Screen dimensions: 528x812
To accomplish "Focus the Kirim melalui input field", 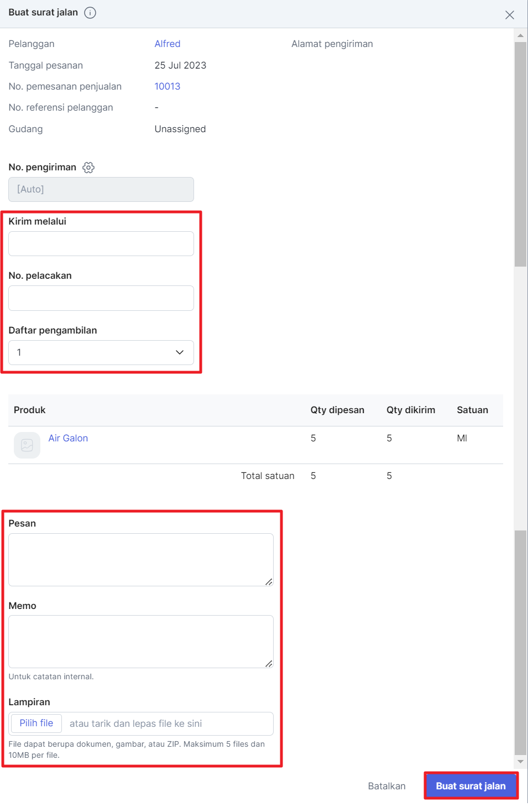I will pyautogui.click(x=101, y=244).
